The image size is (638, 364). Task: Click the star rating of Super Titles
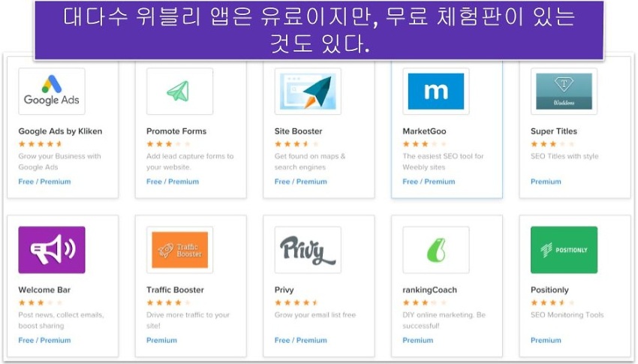[553, 144]
